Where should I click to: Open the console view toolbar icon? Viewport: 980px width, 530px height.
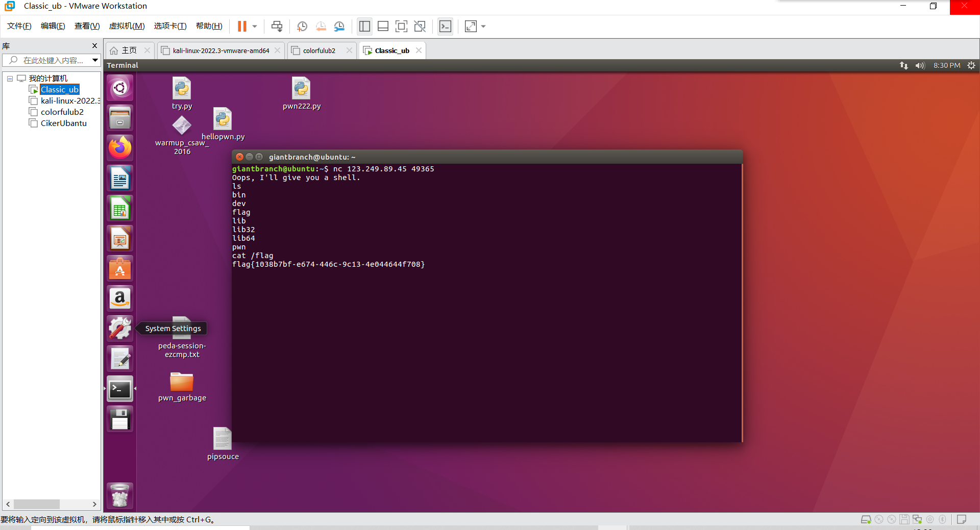tap(446, 26)
